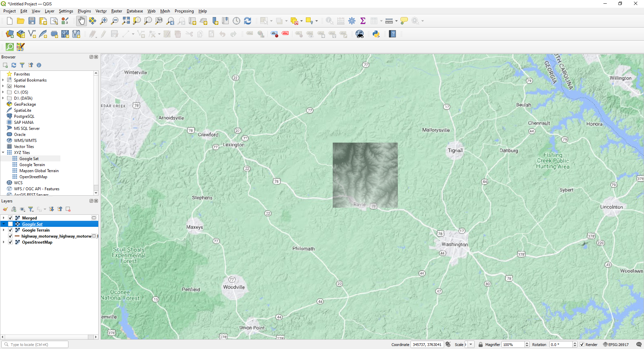Open the Temporal Controller clock icon
644x349 pixels.
click(236, 21)
